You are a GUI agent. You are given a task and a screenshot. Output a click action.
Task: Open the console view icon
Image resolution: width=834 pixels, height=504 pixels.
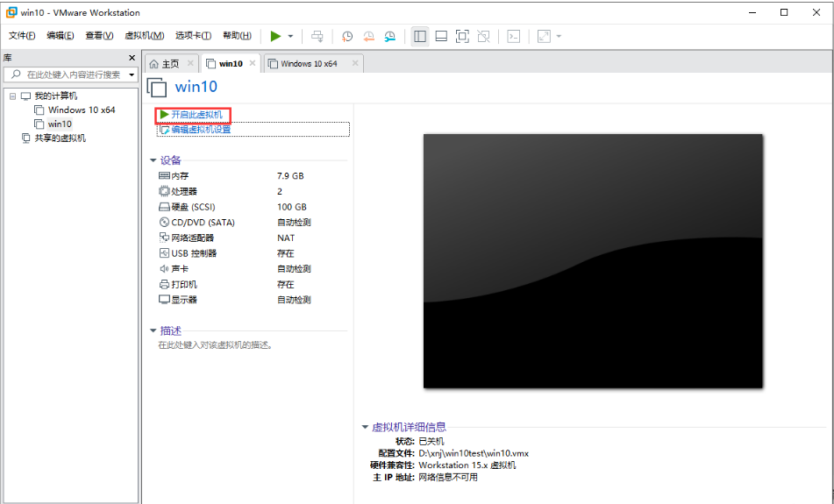513,36
